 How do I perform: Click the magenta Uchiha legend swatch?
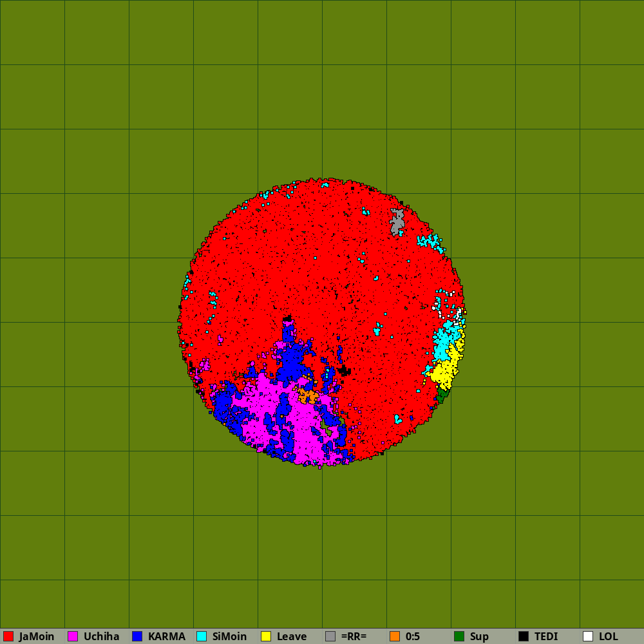coord(73,636)
